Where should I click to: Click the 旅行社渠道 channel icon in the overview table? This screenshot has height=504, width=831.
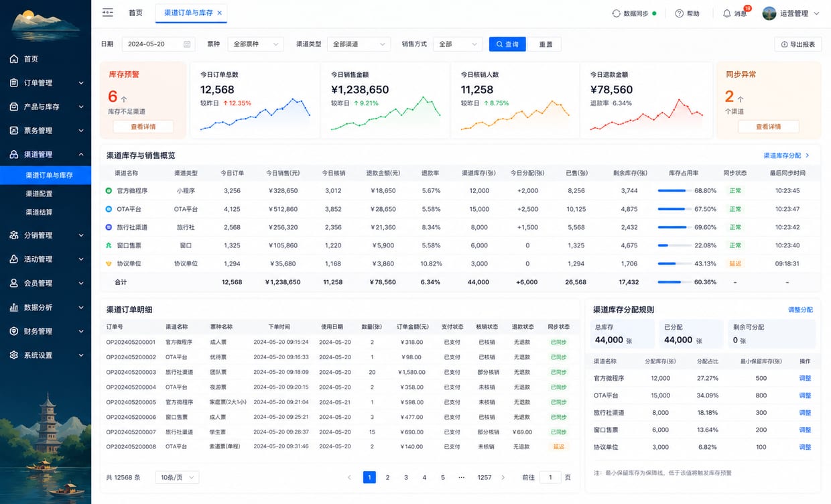point(109,227)
